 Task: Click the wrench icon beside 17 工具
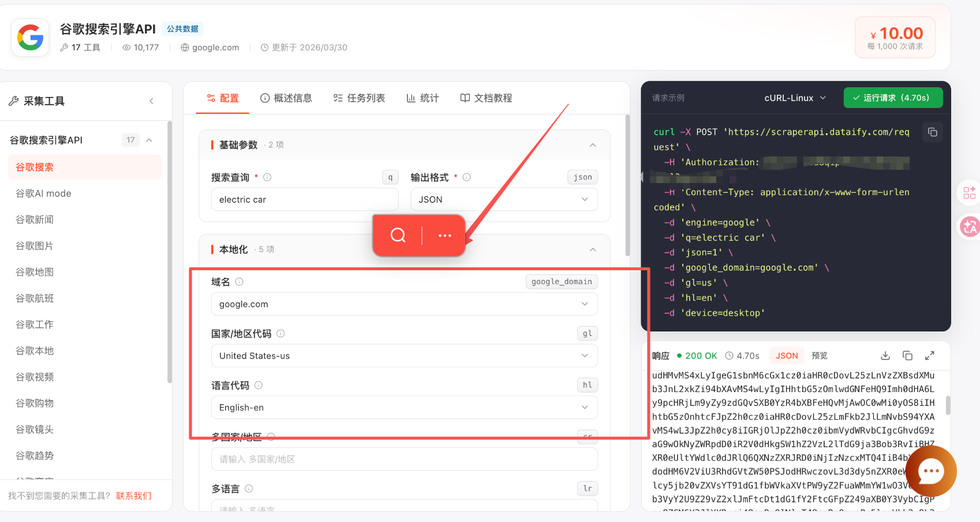click(x=64, y=47)
